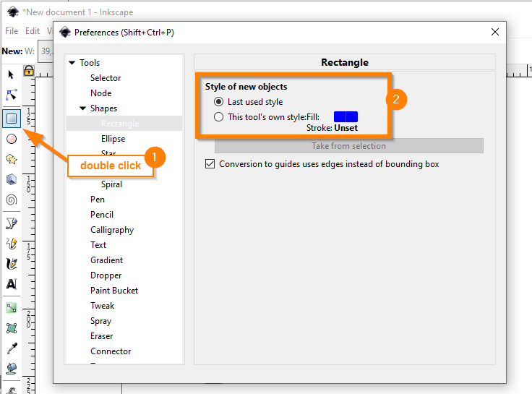532x394 pixels.
Task: Select the Spiral tool icon
Action: (12, 200)
